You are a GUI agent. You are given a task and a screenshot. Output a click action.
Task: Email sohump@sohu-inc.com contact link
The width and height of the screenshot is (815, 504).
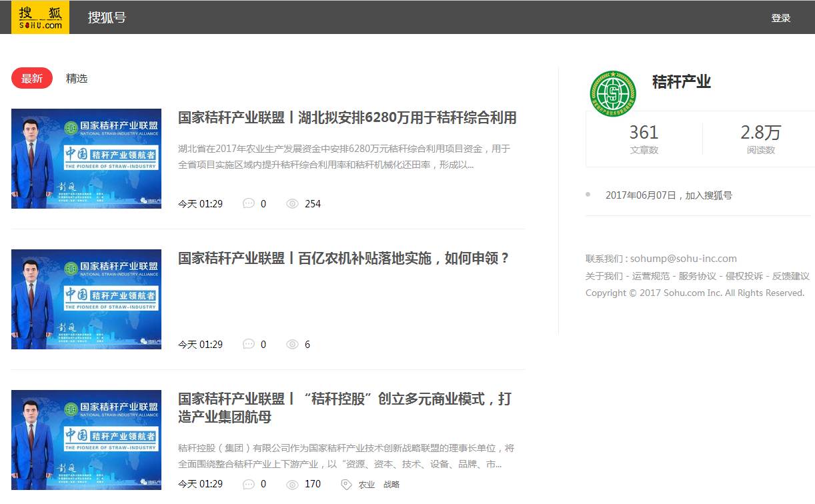pos(684,259)
